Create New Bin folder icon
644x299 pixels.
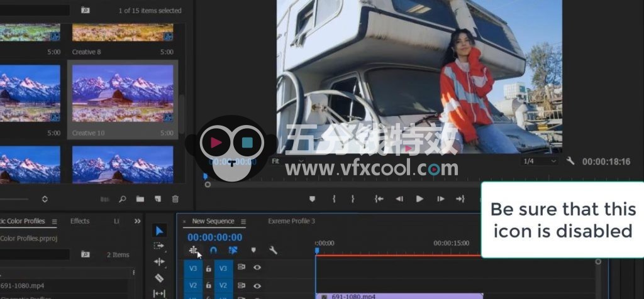pyautogui.click(x=140, y=199)
